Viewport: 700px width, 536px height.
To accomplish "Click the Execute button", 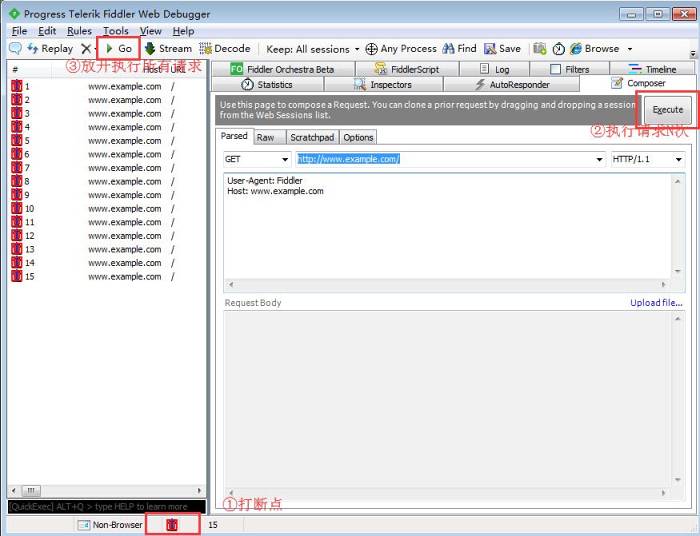I will click(x=667, y=110).
